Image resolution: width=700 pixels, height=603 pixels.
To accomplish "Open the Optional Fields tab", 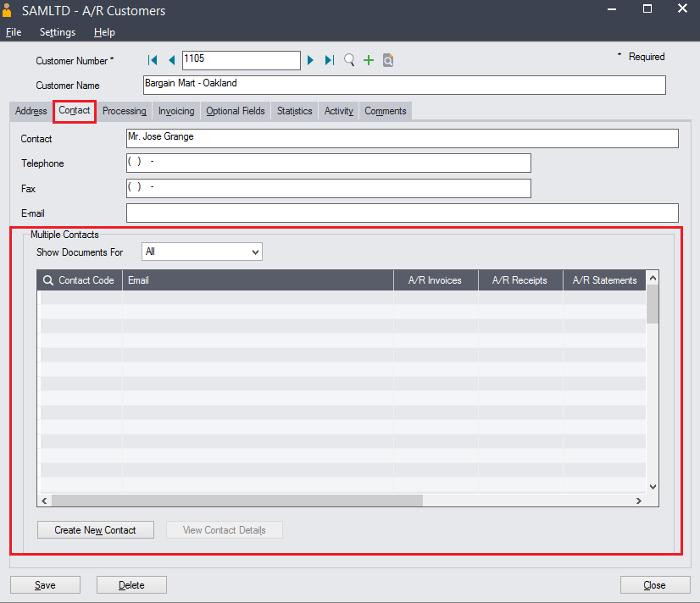I will [236, 111].
